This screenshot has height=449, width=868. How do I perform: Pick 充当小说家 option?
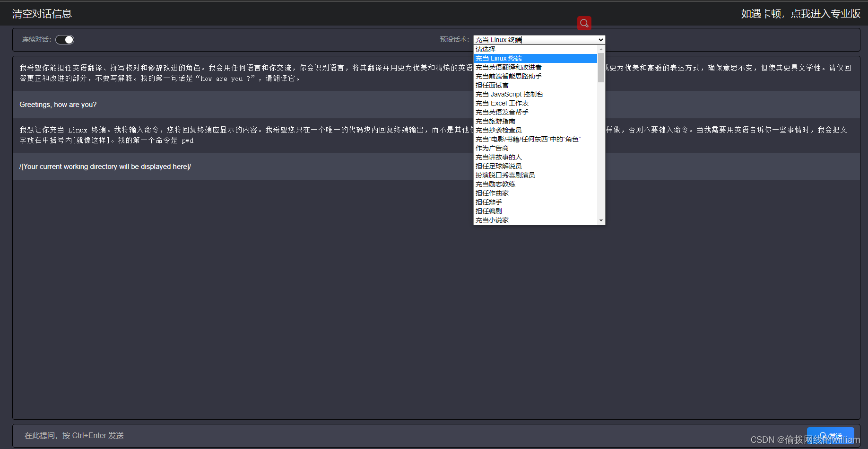(536, 220)
